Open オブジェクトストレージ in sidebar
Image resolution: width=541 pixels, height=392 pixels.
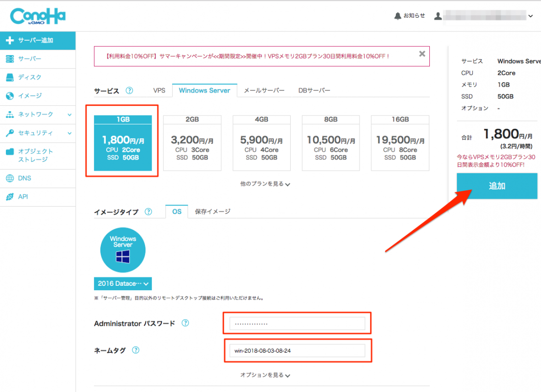click(37, 155)
